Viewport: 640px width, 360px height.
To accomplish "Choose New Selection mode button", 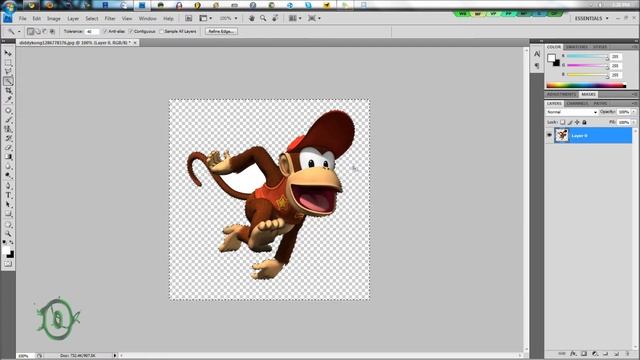I will [x=30, y=31].
